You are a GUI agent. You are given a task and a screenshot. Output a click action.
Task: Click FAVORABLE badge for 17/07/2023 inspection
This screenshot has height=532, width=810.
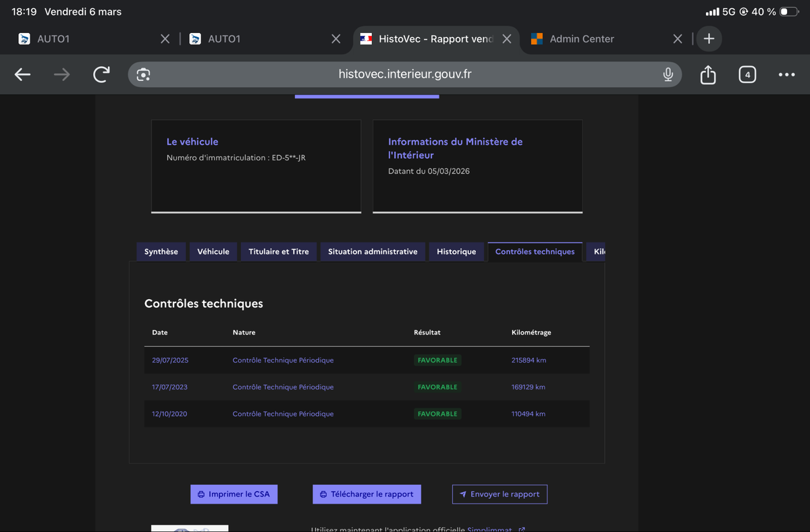[437, 388]
